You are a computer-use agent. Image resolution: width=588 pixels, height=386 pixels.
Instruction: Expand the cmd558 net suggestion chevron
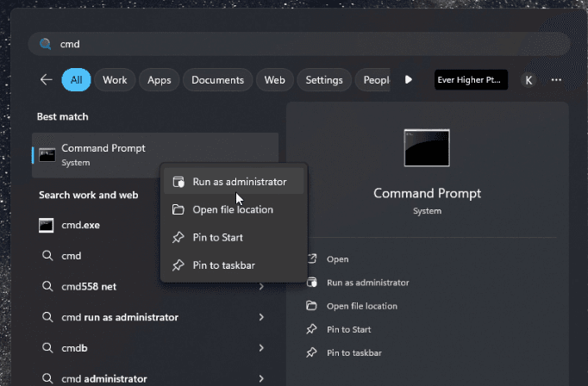tap(261, 287)
